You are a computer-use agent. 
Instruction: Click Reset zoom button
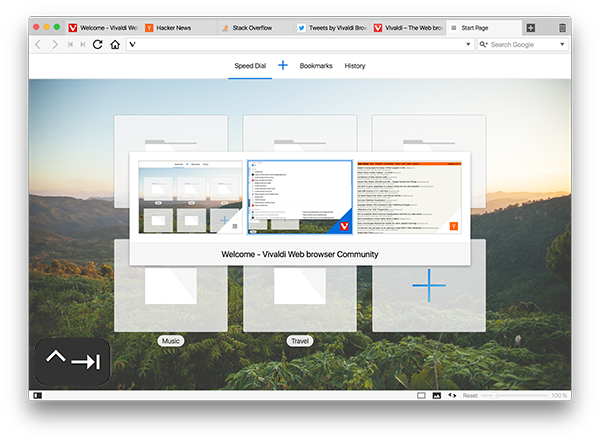(470, 395)
